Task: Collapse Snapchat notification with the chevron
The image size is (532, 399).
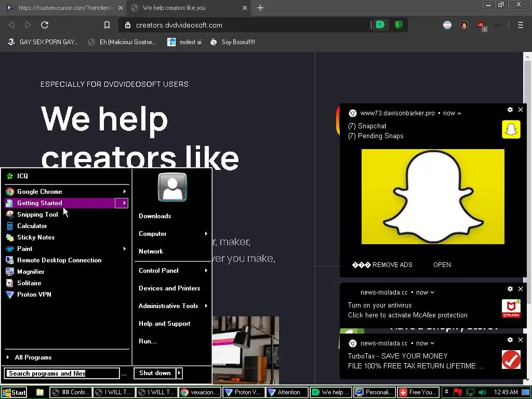Action: 459,113
